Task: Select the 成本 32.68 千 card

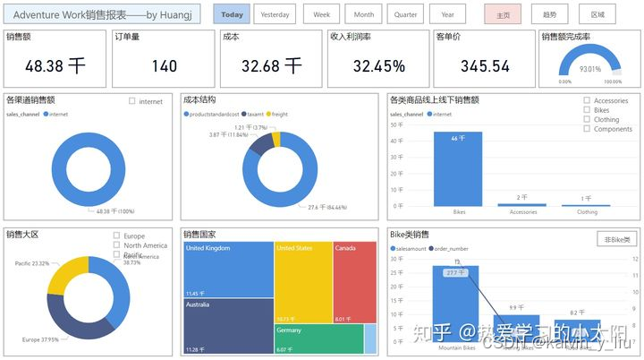Action: [x=271, y=58]
